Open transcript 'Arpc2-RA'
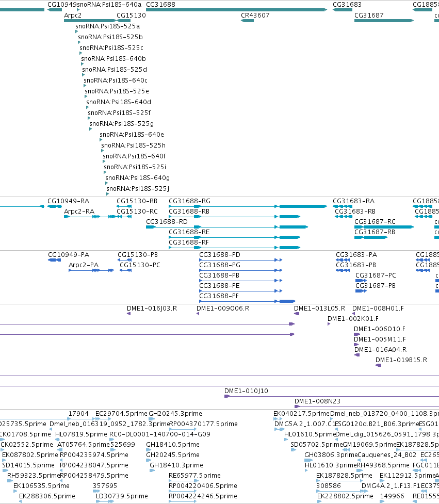The width and height of the screenshot is (439, 504). [x=79, y=211]
